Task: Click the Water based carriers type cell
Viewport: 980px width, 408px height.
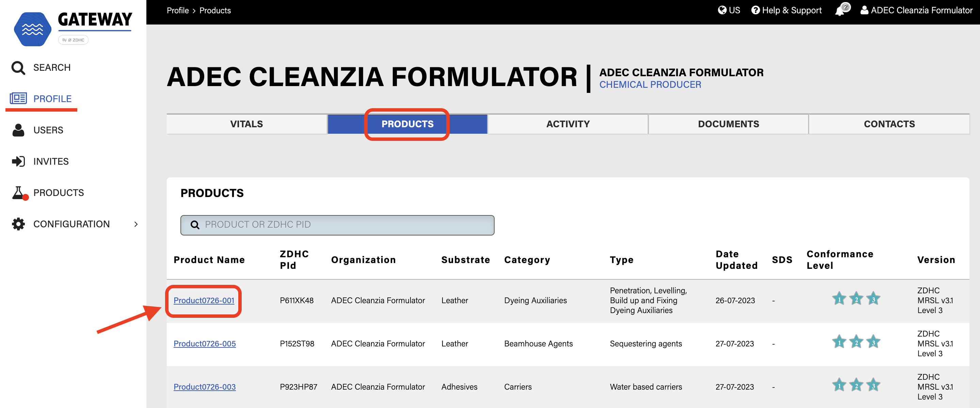Action: click(646, 387)
